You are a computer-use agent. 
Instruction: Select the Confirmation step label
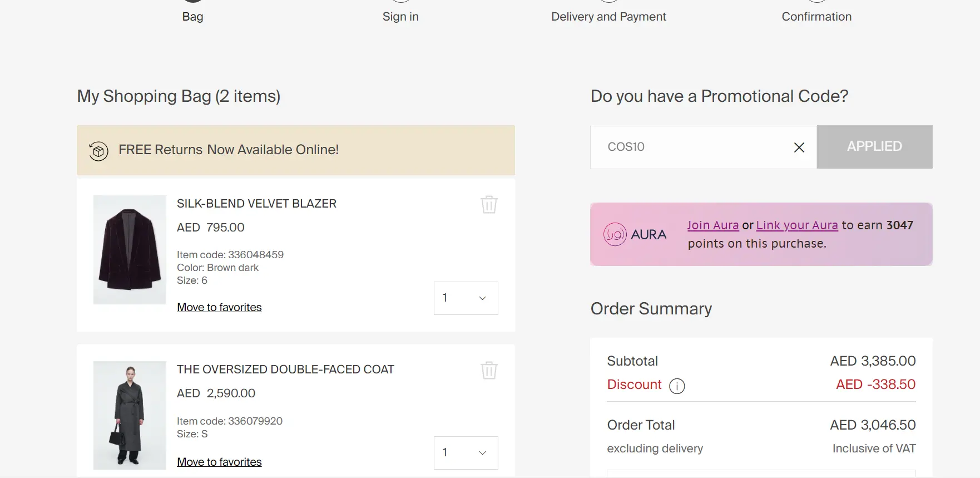click(816, 17)
